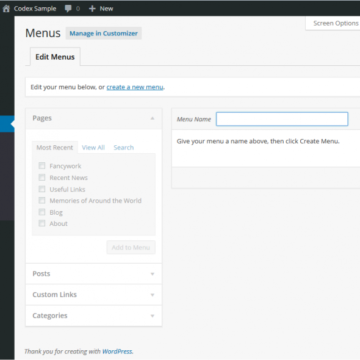360x360 pixels.
Task: Click the Custom Links arrow icon
Action: [x=152, y=295]
